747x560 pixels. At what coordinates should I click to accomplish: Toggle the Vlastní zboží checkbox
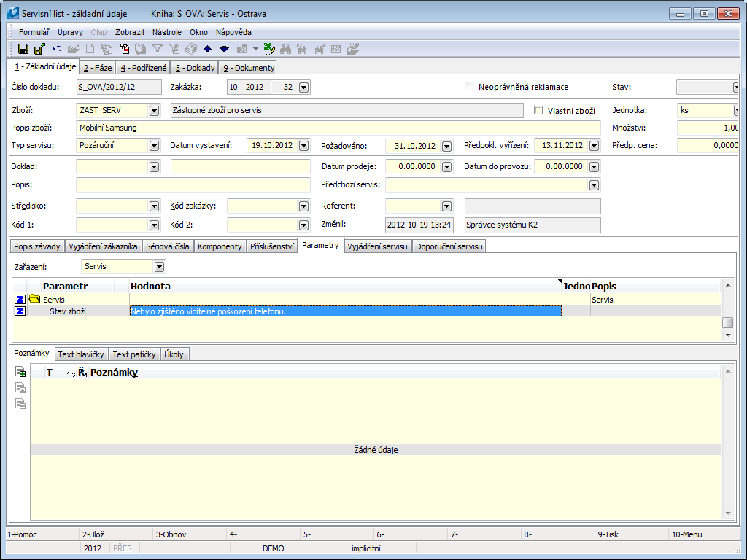tap(538, 110)
